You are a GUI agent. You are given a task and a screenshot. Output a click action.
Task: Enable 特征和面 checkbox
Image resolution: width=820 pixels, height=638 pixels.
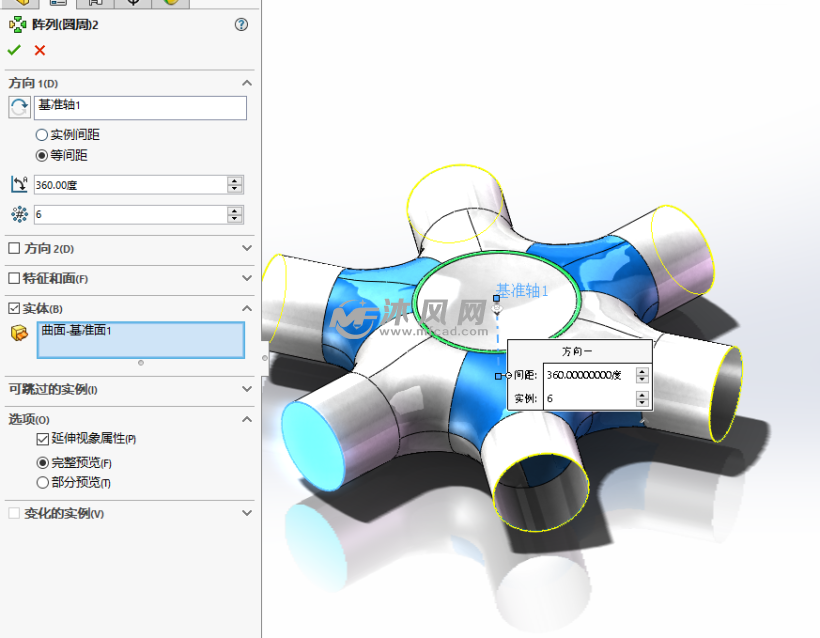14,278
